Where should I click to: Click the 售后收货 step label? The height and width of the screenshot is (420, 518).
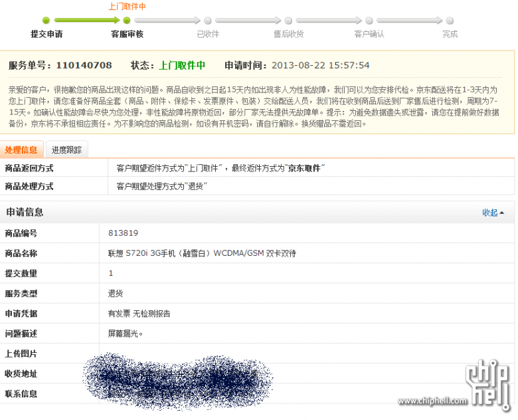point(289,34)
